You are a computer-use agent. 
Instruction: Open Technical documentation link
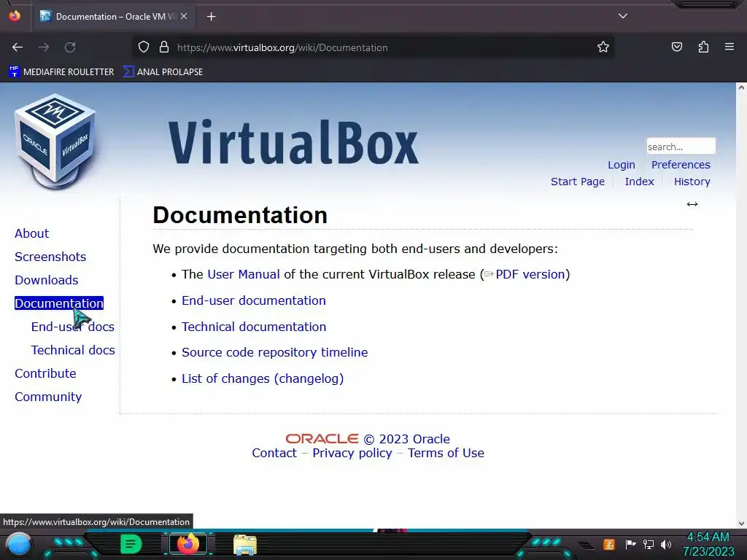pyautogui.click(x=254, y=327)
